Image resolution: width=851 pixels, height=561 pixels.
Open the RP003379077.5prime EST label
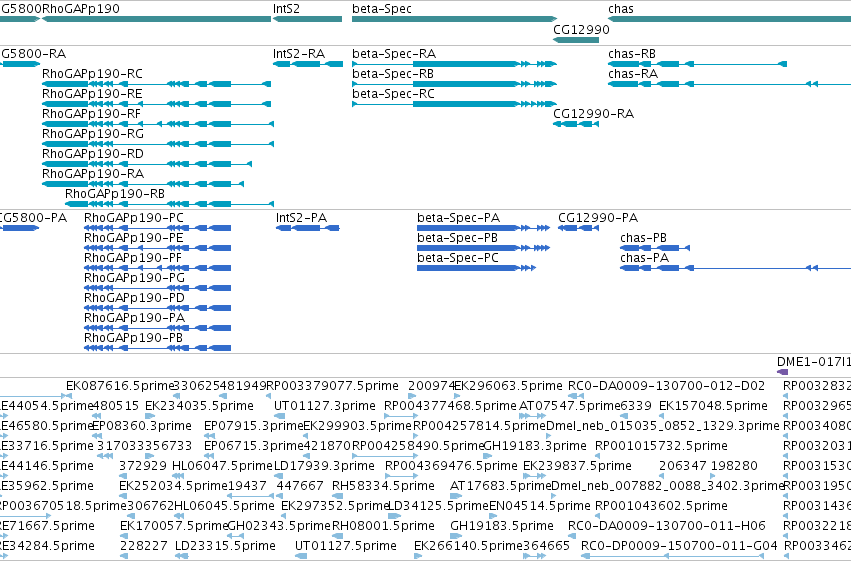pyautogui.click(x=333, y=386)
